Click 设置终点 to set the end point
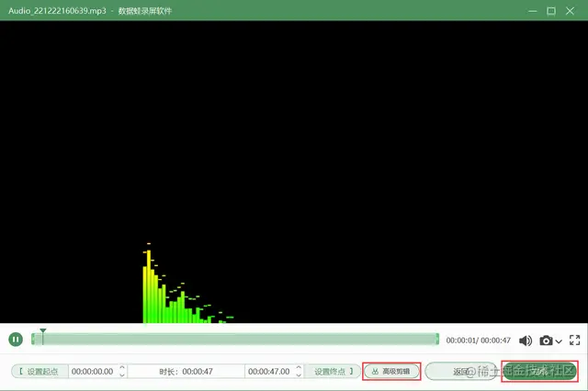The height and width of the screenshot is (391, 588). point(333,372)
